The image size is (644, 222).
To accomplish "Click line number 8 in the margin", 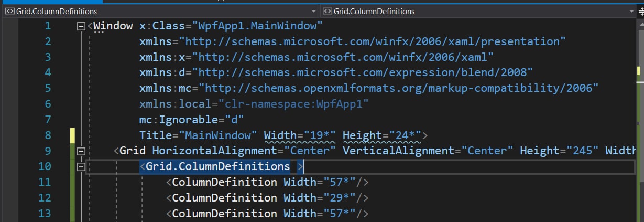I will tap(48, 135).
